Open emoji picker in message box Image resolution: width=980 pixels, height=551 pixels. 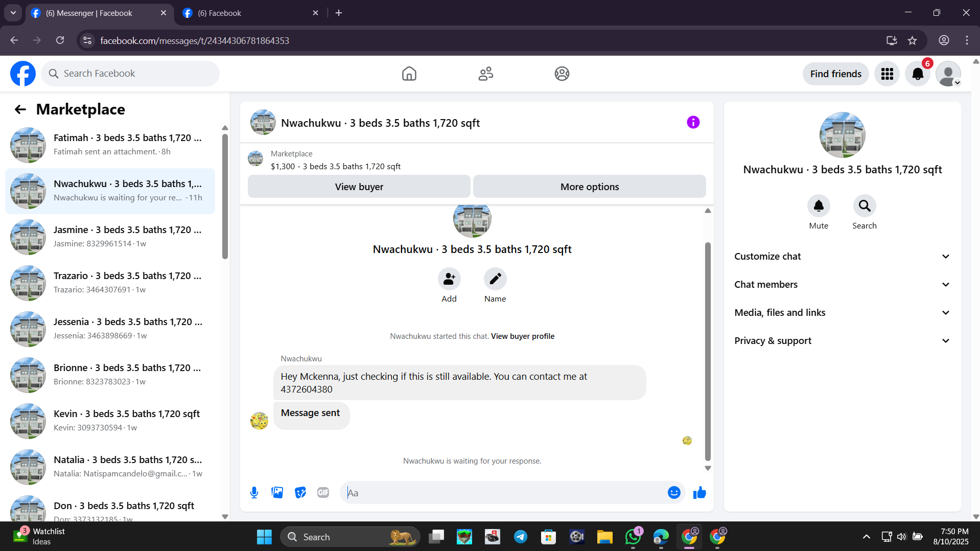point(674,493)
